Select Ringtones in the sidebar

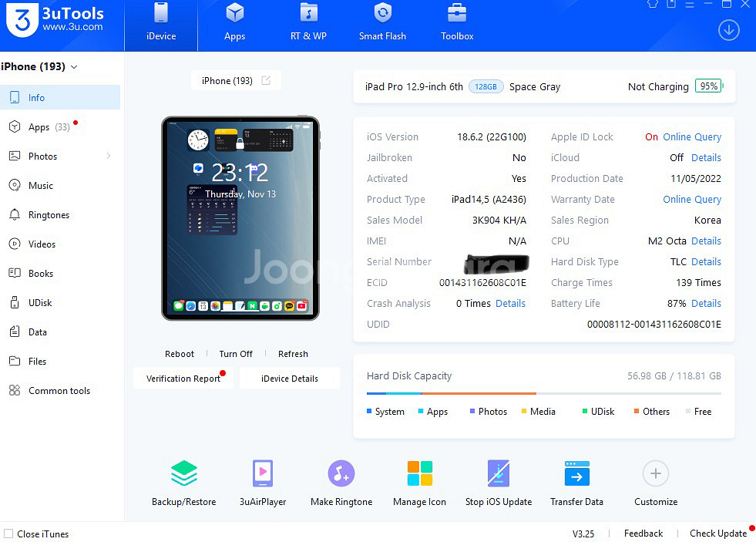click(49, 215)
